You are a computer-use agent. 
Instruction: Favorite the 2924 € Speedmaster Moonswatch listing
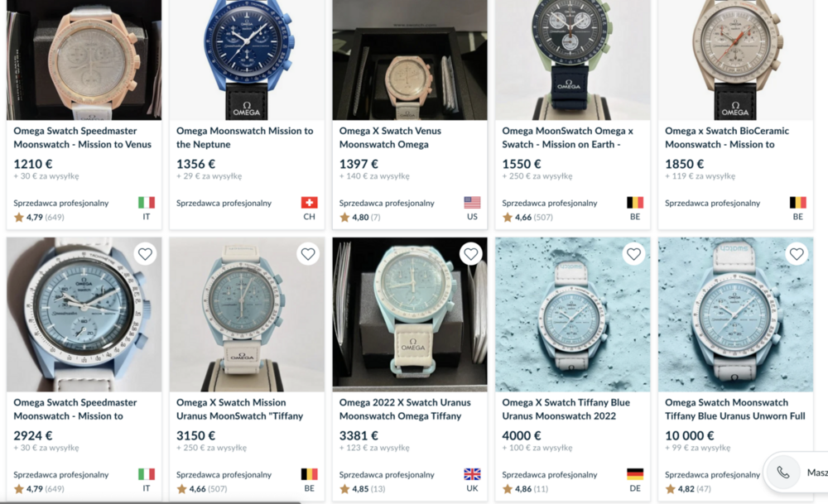tap(145, 254)
